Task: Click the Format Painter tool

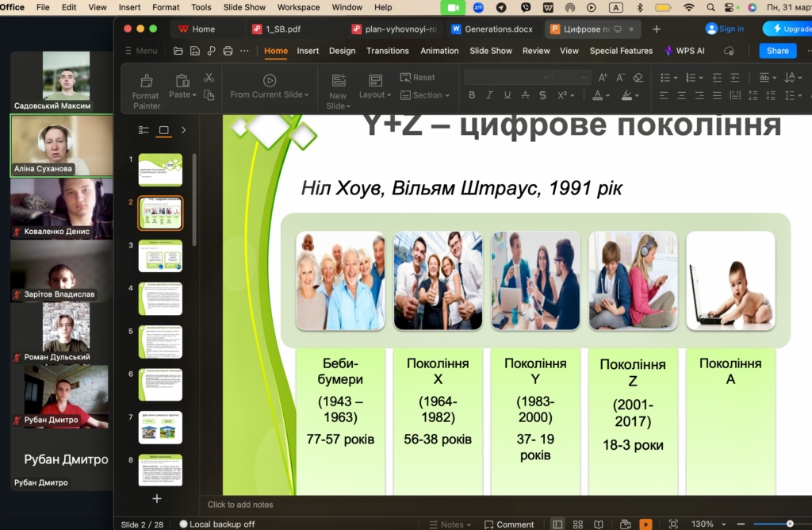Action: pos(146,90)
